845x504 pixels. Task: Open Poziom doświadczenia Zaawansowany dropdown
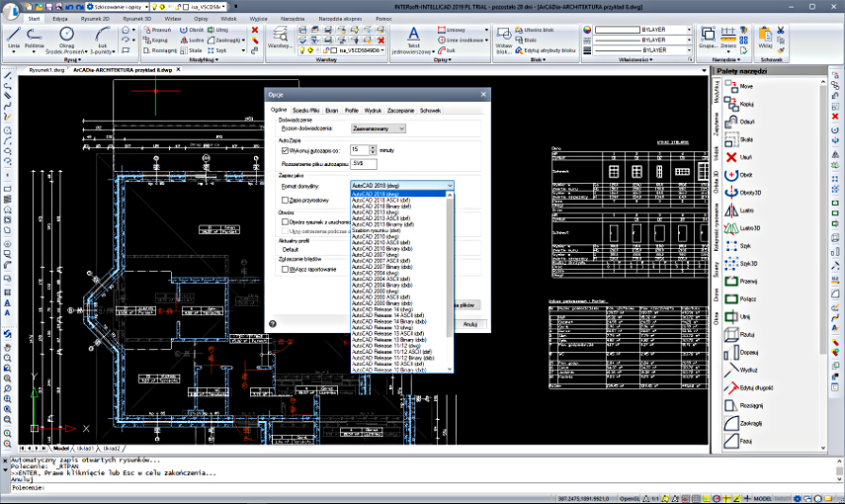click(378, 128)
